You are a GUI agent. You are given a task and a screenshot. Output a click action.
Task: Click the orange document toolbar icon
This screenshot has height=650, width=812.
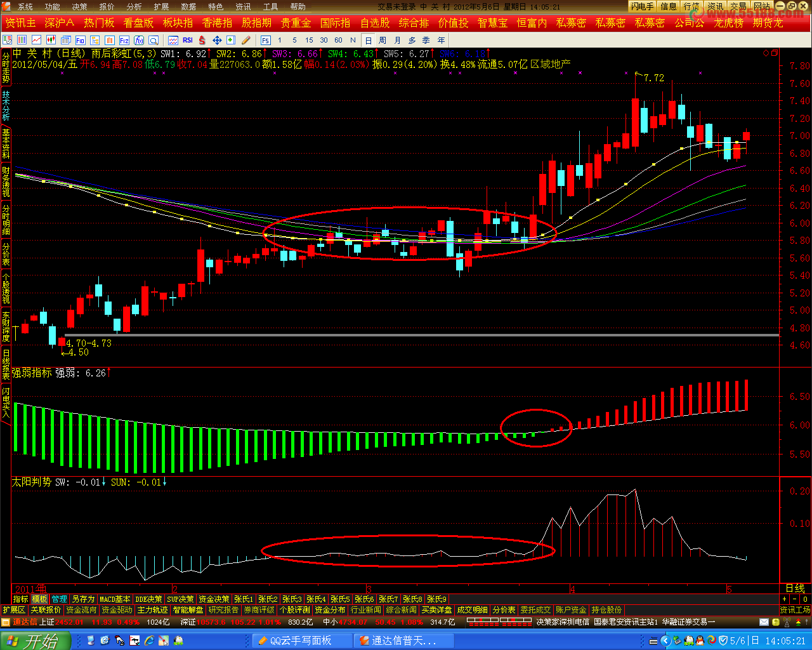point(110,40)
